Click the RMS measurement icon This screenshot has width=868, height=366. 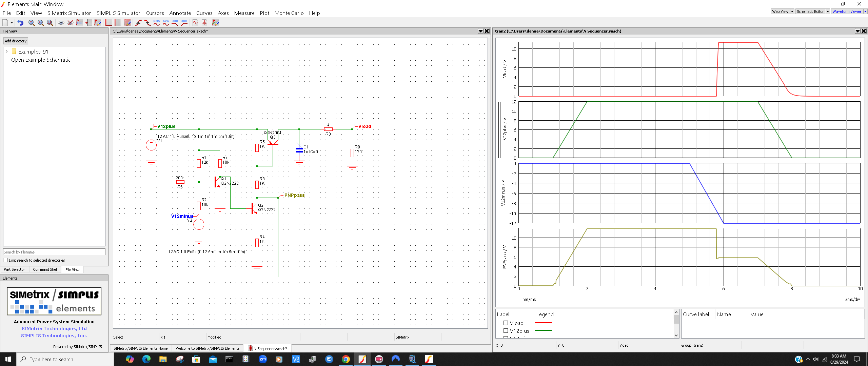[157, 23]
